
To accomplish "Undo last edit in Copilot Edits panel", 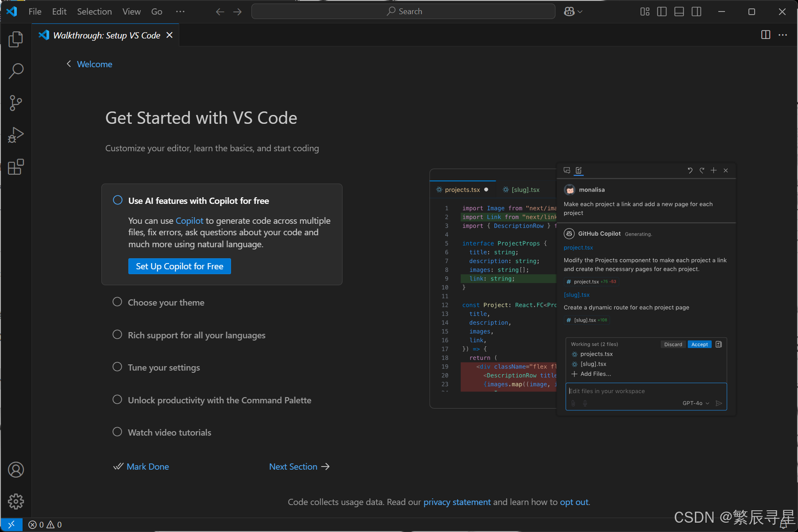I will (x=690, y=170).
